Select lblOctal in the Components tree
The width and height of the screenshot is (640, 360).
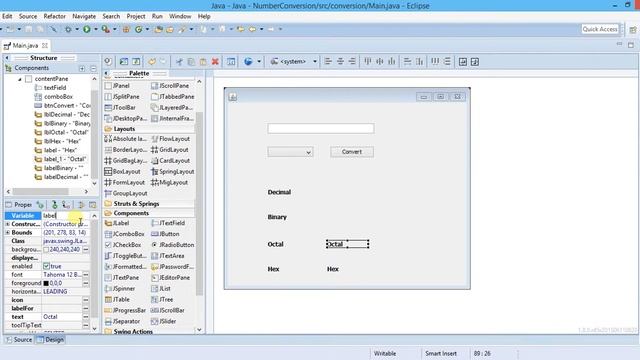(62, 132)
